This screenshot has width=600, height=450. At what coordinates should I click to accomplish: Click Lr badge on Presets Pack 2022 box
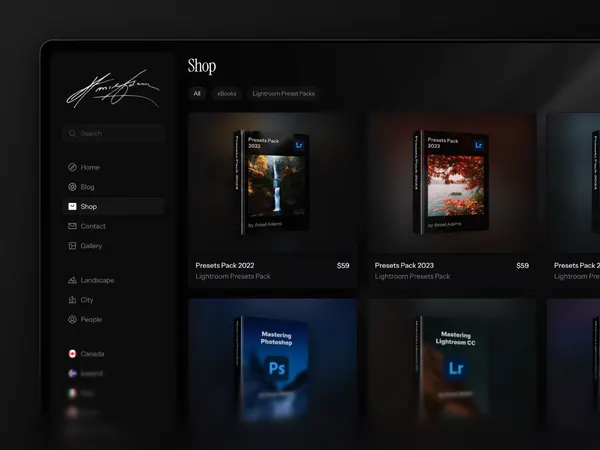[x=299, y=145]
